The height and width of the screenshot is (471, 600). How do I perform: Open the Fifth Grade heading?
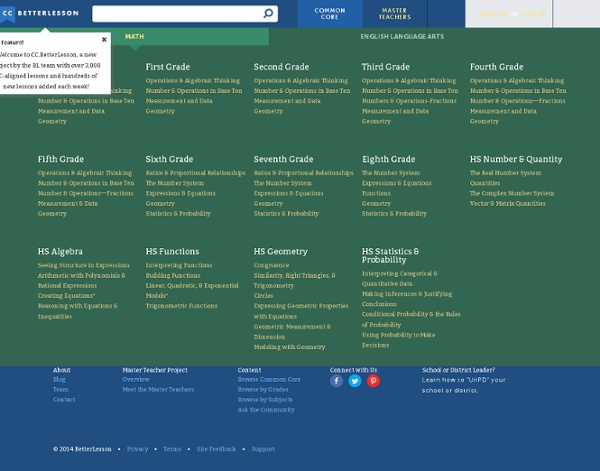tap(61, 159)
